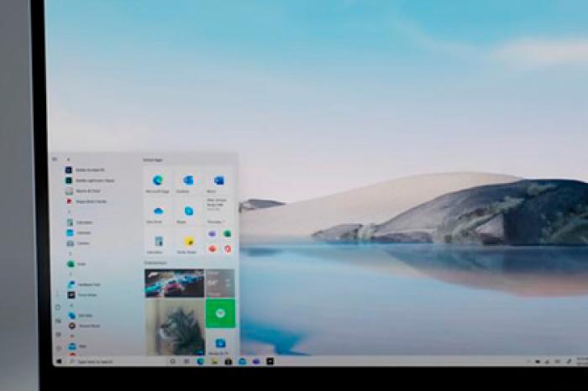Image resolution: width=588 pixels, height=391 pixels.
Task: Open Groove Music in the app list
Action: (x=84, y=326)
